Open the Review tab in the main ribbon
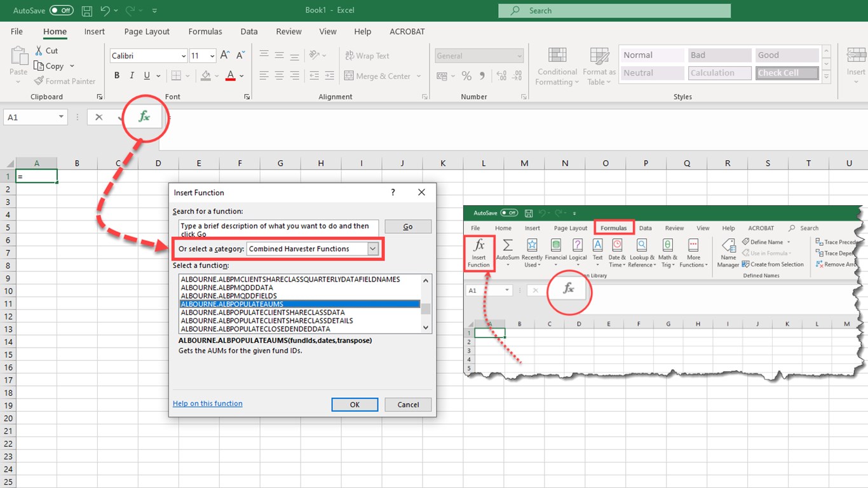Image resolution: width=868 pixels, height=488 pixels. tap(289, 31)
